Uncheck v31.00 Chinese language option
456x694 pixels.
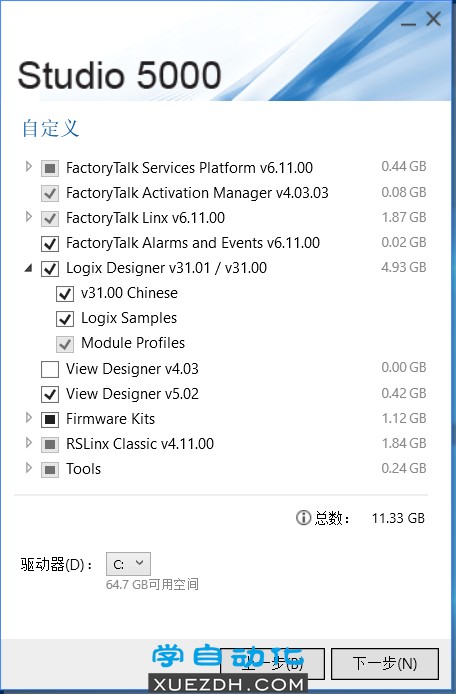click(65, 293)
